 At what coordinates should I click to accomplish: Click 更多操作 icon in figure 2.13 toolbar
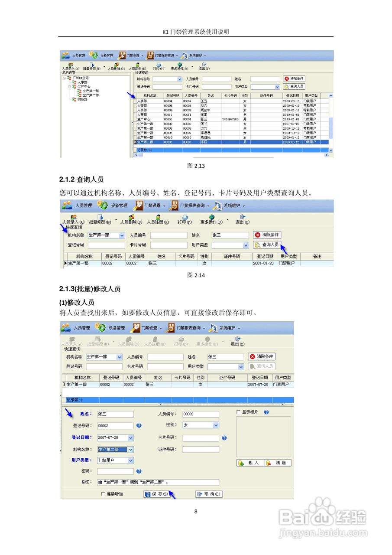(x=181, y=64)
